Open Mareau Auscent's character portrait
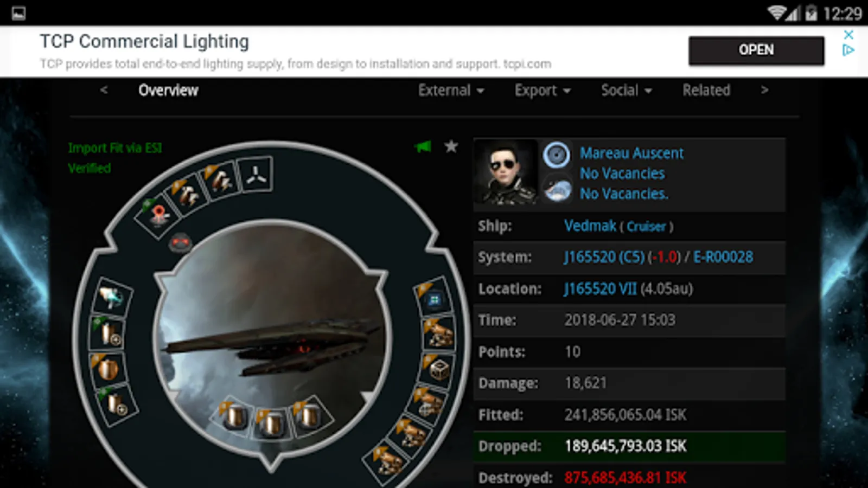Viewport: 868px width, 488px height. click(x=506, y=172)
